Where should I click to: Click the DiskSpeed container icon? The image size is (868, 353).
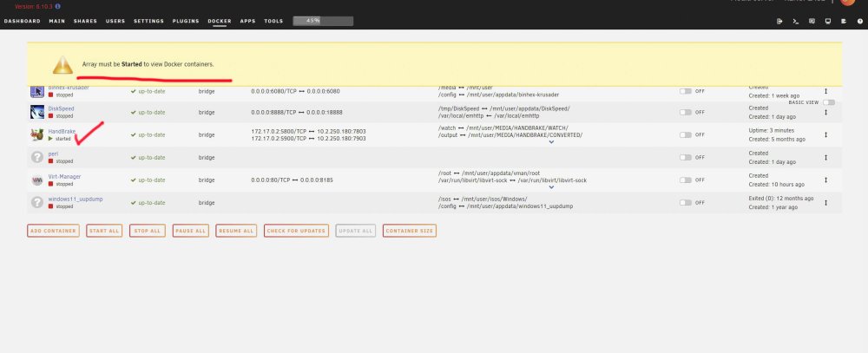(37, 112)
